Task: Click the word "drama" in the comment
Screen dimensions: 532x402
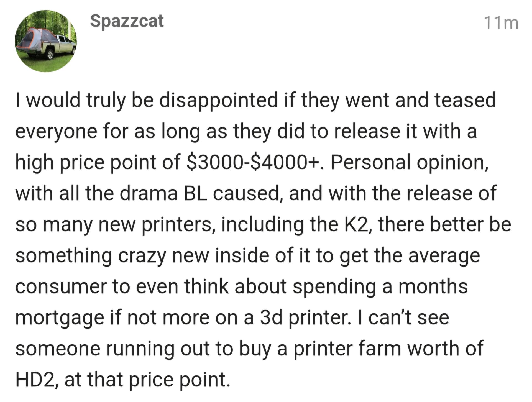Action: click(149, 193)
